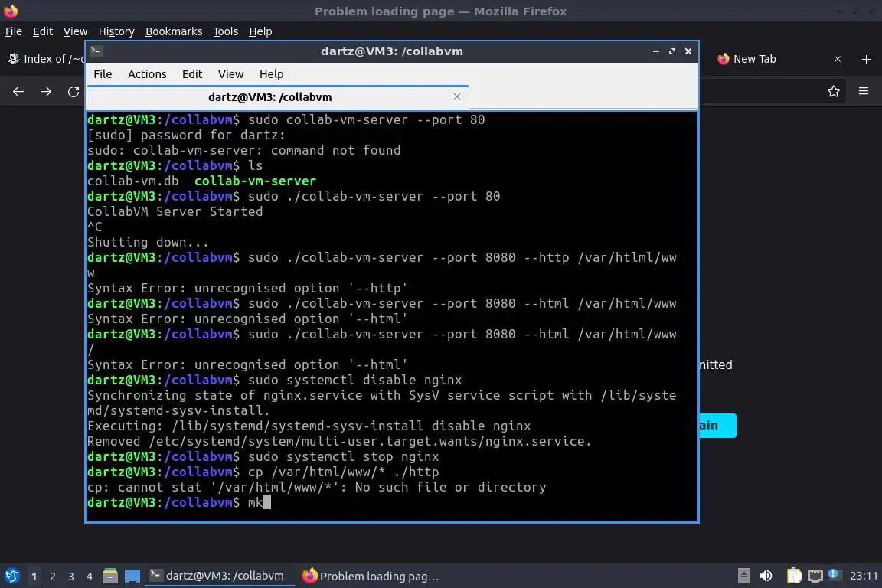The width and height of the screenshot is (882, 588).
Task: Switch to workspace 3 in the taskbar
Action: pyautogui.click(x=71, y=577)
